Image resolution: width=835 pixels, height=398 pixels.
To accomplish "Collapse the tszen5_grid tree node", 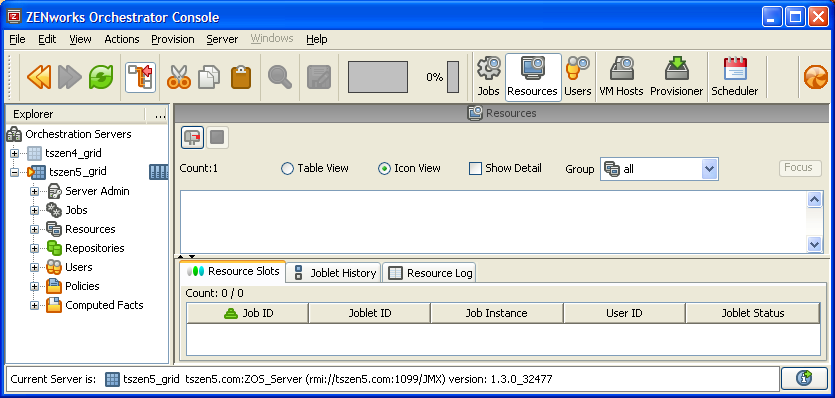I will point(14,172).
